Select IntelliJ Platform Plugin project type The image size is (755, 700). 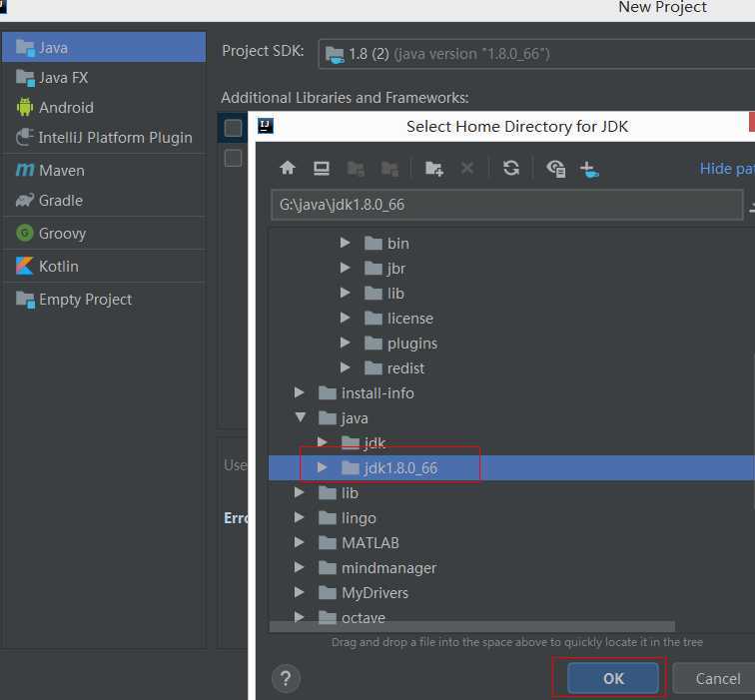click(104, 138)
